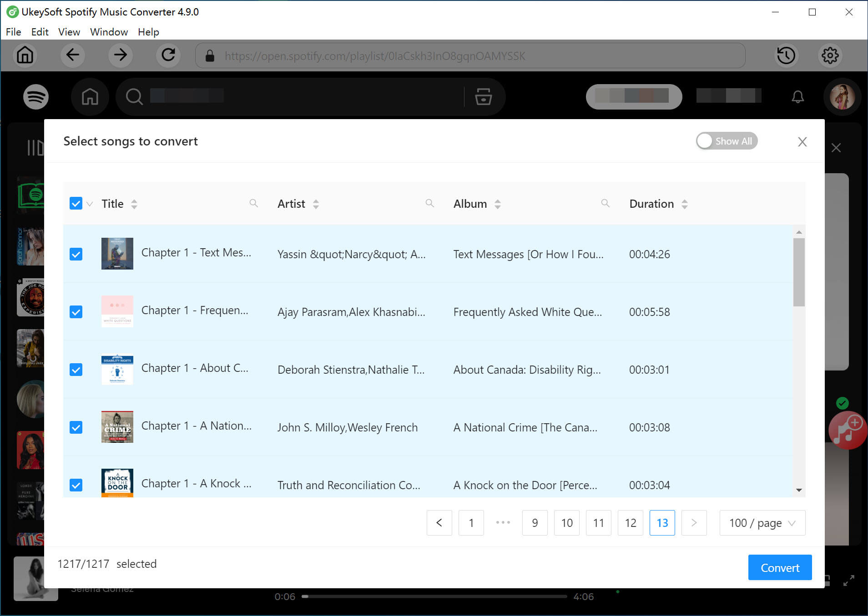
Task: Uncheck Chapter 1 - About C... song
Action: click(x=76, y=370)
